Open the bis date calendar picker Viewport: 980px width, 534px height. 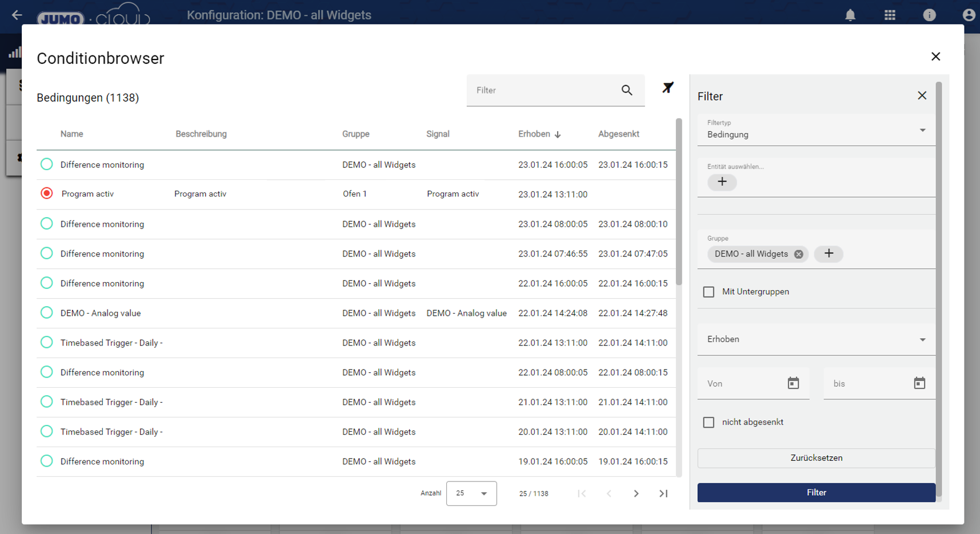point(919,383)
